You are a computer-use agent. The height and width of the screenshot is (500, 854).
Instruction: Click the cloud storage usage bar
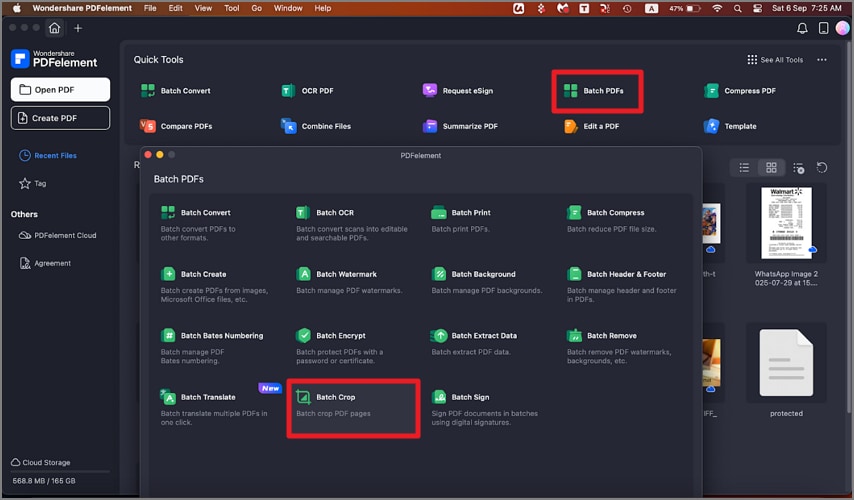click(60, 472)
